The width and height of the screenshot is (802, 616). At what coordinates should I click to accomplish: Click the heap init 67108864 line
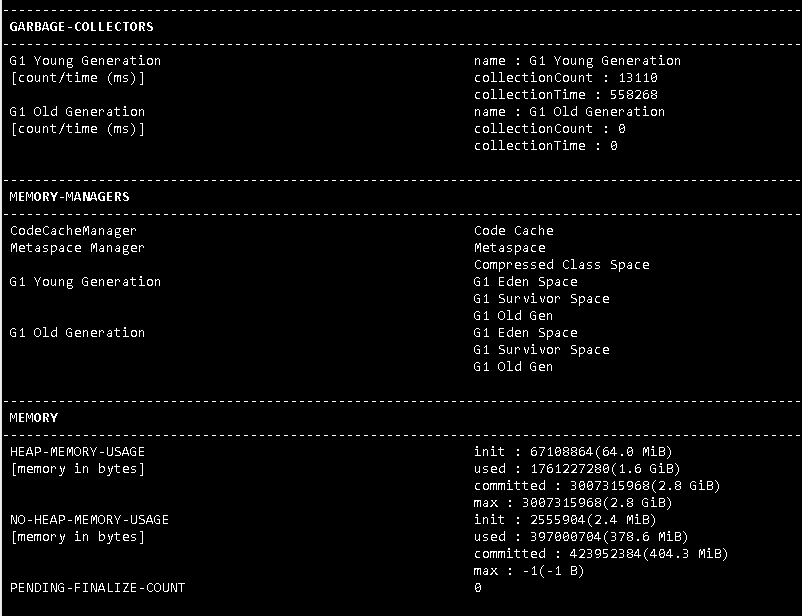573,452
